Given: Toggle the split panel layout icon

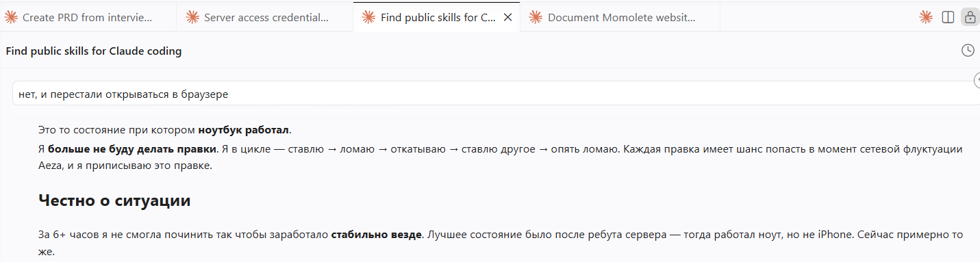Looking at the screenshot, I should (948, 18).
